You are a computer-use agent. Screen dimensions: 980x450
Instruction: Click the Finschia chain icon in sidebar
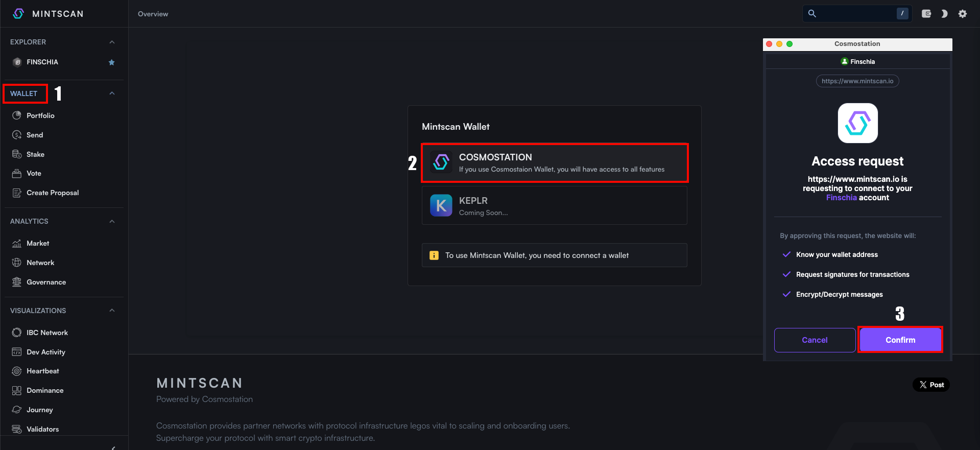(x=17, y=62)
